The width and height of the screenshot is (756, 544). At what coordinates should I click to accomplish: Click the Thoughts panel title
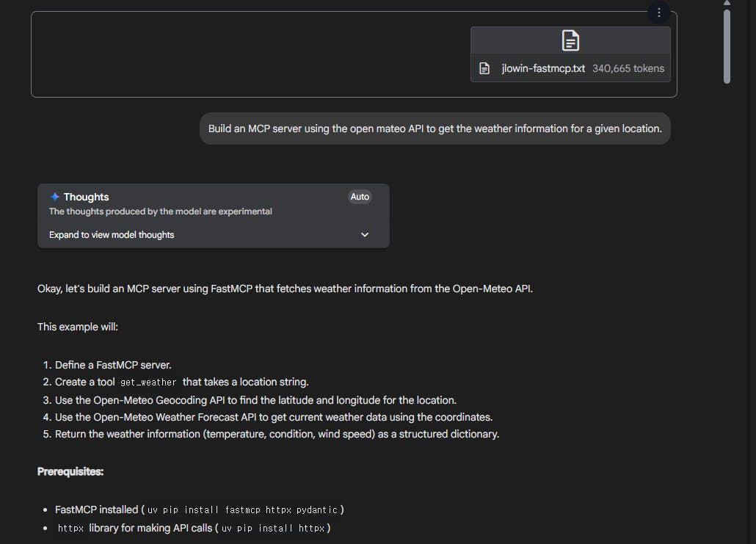click(x=86, y=197)
